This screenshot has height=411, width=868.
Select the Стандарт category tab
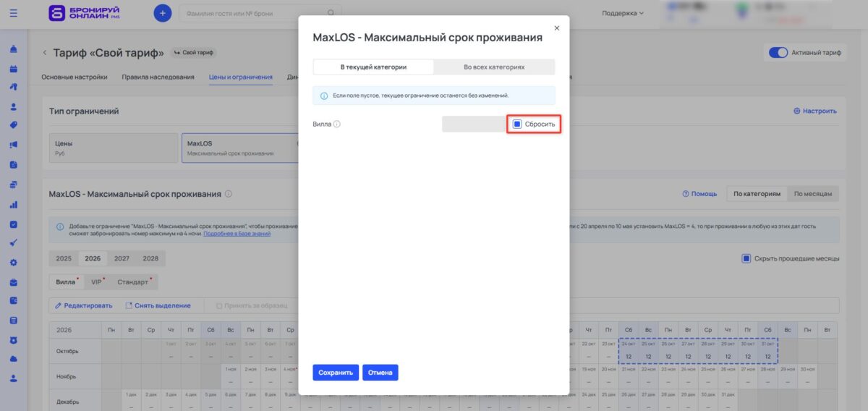pyautogui.click(x=134, y=282)
